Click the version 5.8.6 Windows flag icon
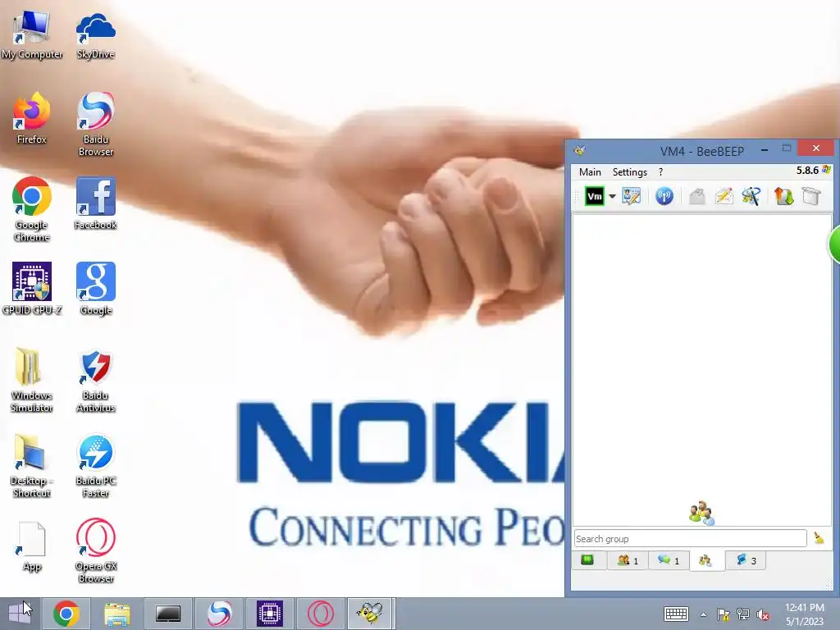This screenshot has width=840, height=630. [x=826, y=170]
